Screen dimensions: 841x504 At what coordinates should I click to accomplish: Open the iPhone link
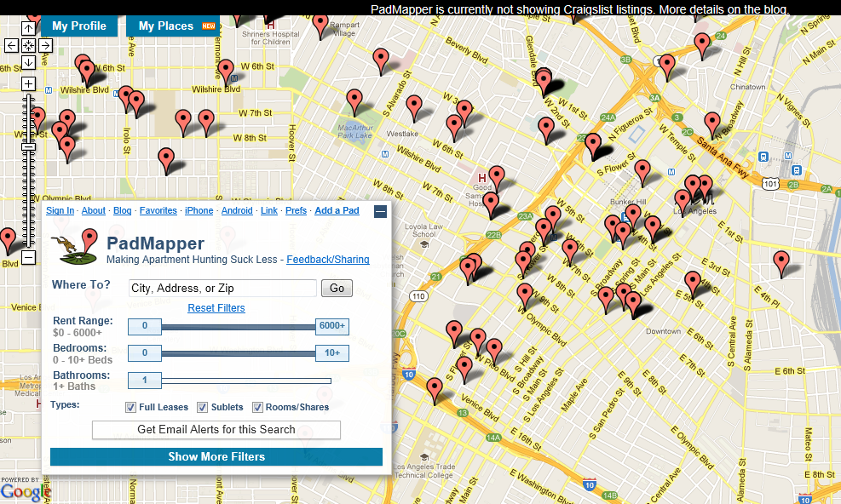coord(199,211)
